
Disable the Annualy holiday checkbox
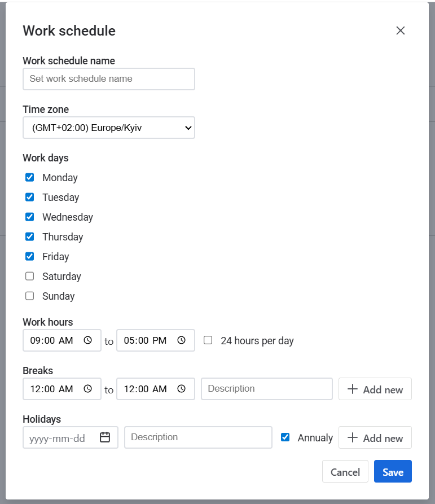point(285,437)
